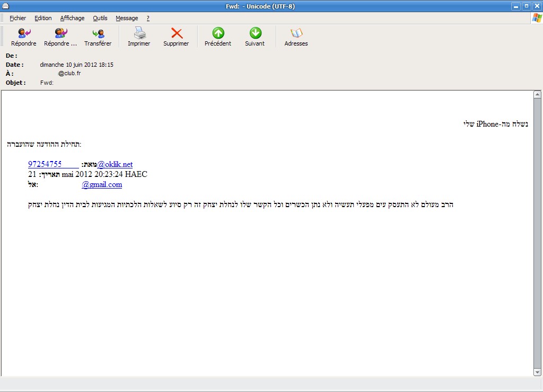
Task: Open the Affichage menu
Action: click(72, 18)
